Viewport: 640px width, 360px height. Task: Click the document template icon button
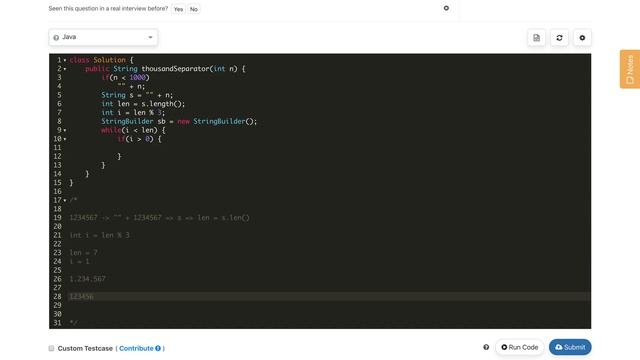coord(536,38)
